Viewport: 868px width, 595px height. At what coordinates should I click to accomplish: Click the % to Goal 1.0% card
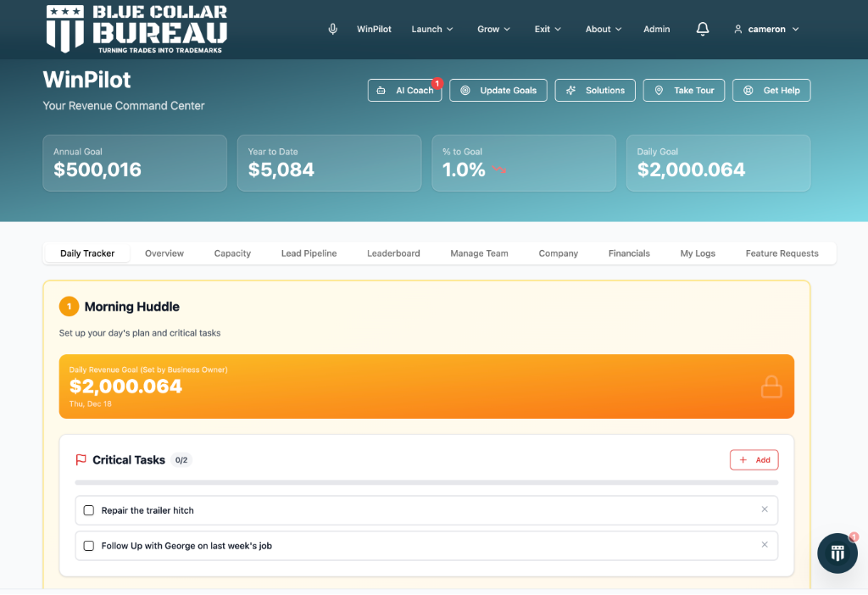524,164
